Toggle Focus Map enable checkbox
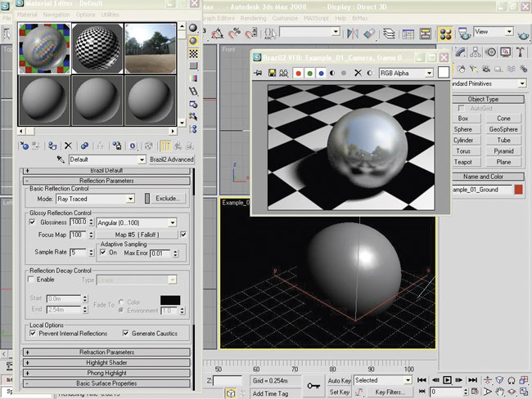Screen dimensions: 532x399 [183, 234]
